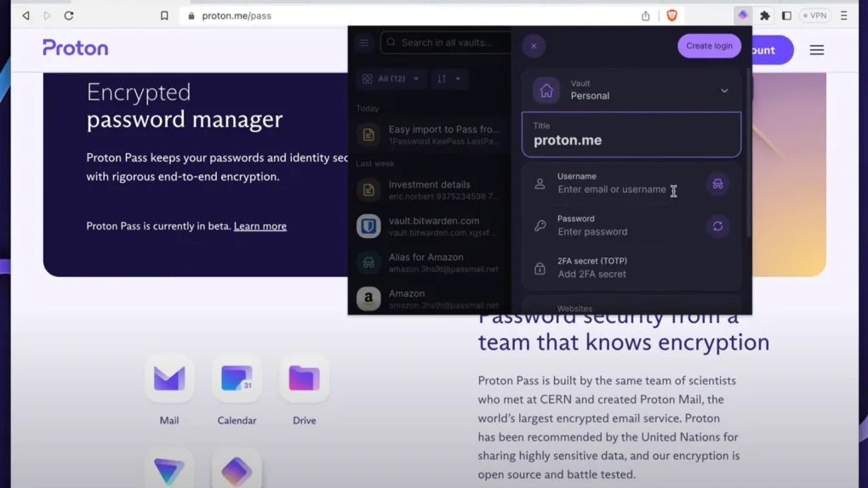Image resolution: width=868 pixels, height=488 pixels.
Task: Open the Brave Shields lion icon
Action: click(x=672, y=15)
